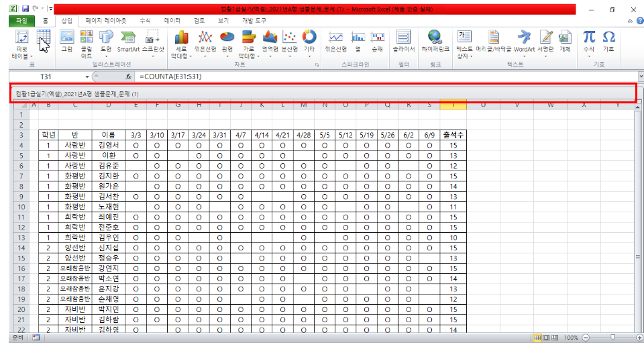The width and height of the screenshot is (644, 343).
Task: Open the pie chart (원형) dropdown
Action: (x=227, y=56)
